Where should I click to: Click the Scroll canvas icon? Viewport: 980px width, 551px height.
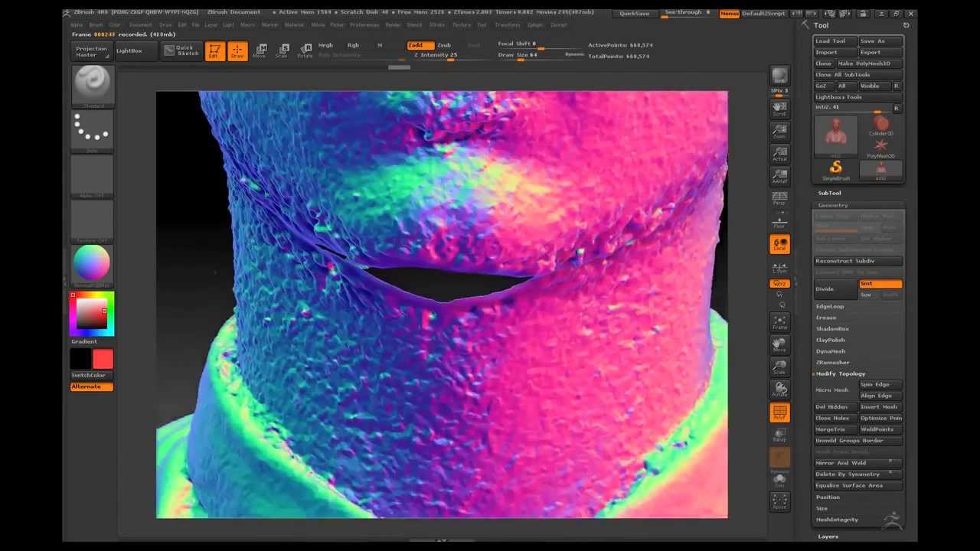(779, 109)
